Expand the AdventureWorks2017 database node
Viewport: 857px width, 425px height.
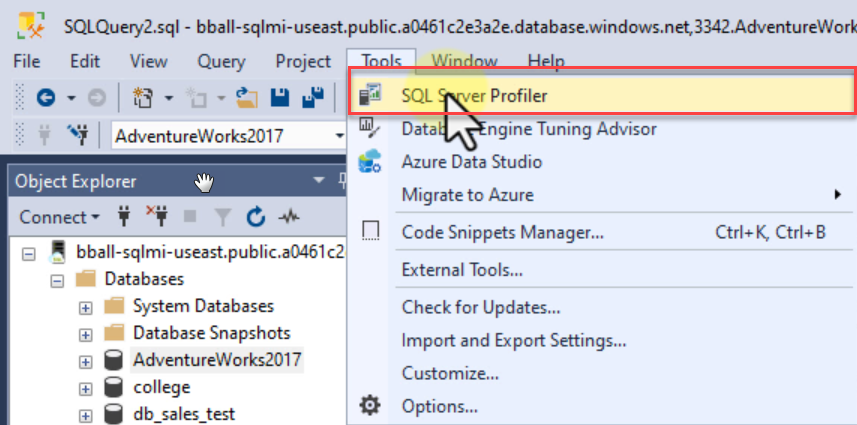tap(85, 362)
